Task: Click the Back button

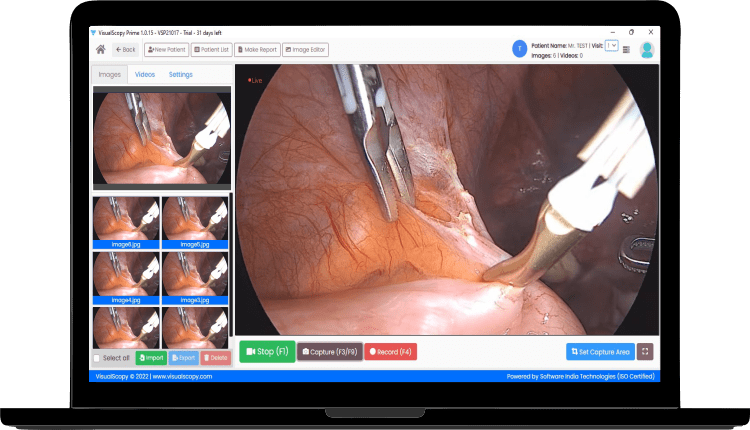Action: (x=125, y=49)
